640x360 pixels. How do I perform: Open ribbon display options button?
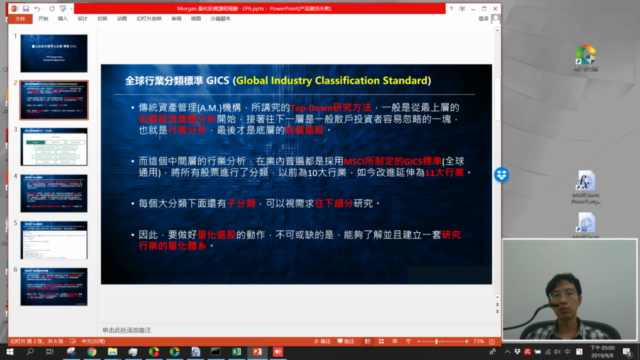[462, 8]
